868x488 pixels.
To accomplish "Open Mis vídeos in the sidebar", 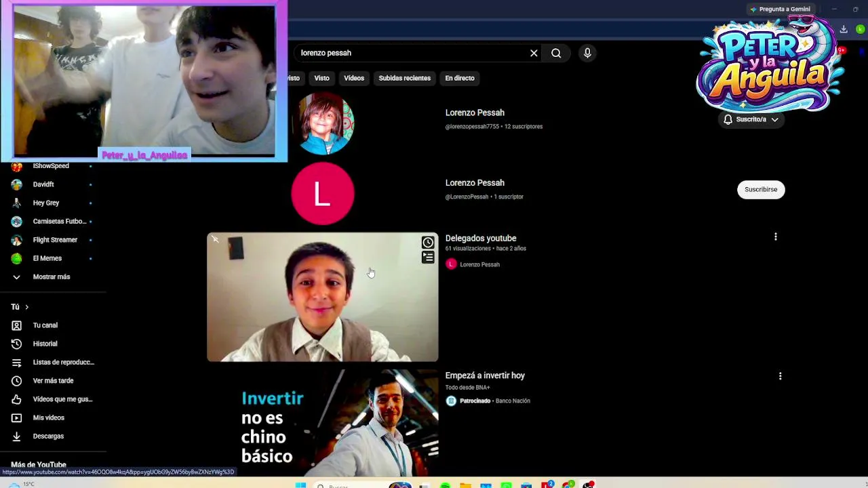I will (x=49, y=418).
